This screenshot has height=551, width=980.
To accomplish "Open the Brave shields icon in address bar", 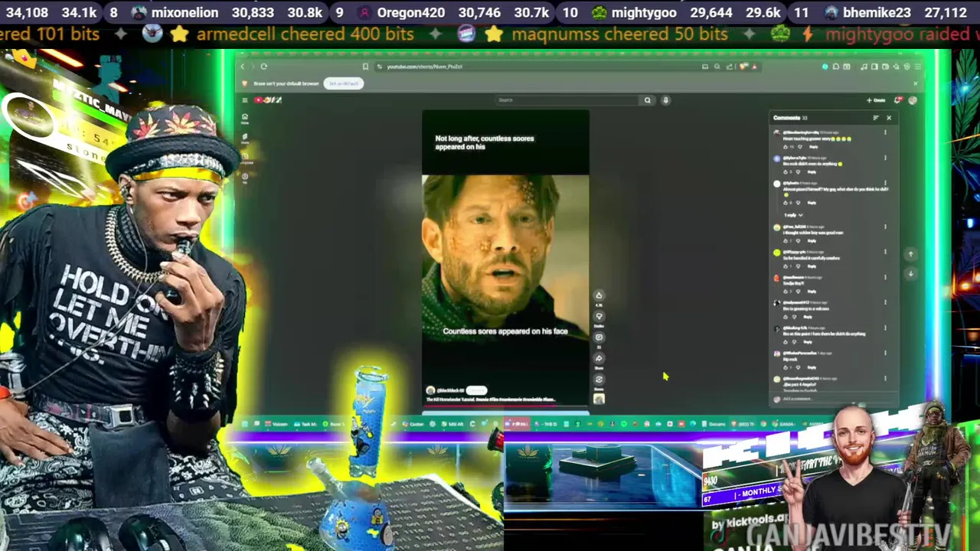I will pyautogui.click(x=744, y=67).
